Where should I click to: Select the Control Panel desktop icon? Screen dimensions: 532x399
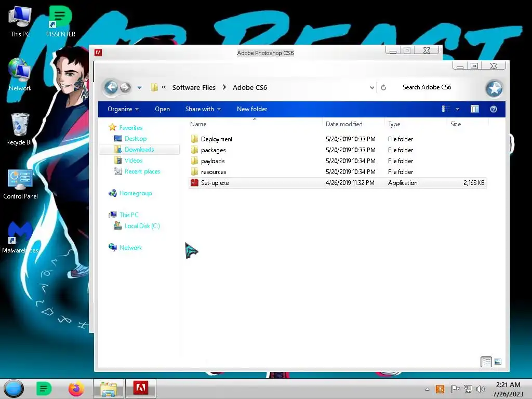pyautogui.click(x=20, y=184)
